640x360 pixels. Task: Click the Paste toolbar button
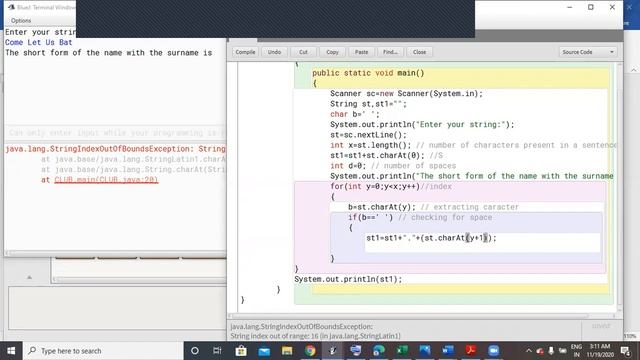[361, 52]
